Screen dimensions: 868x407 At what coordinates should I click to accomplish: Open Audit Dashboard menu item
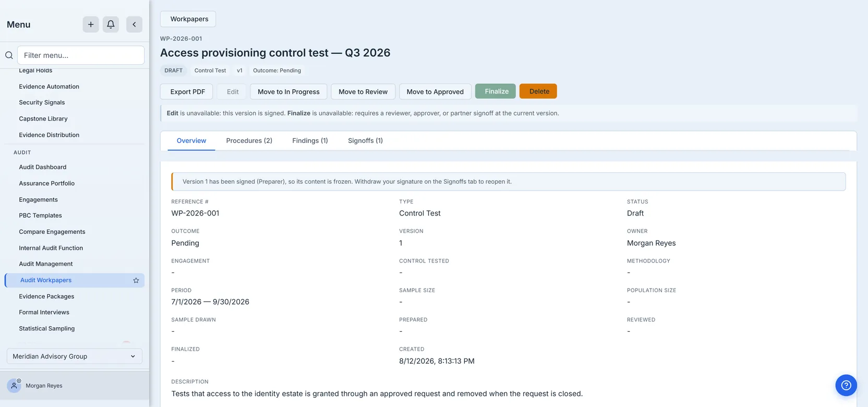74,167
